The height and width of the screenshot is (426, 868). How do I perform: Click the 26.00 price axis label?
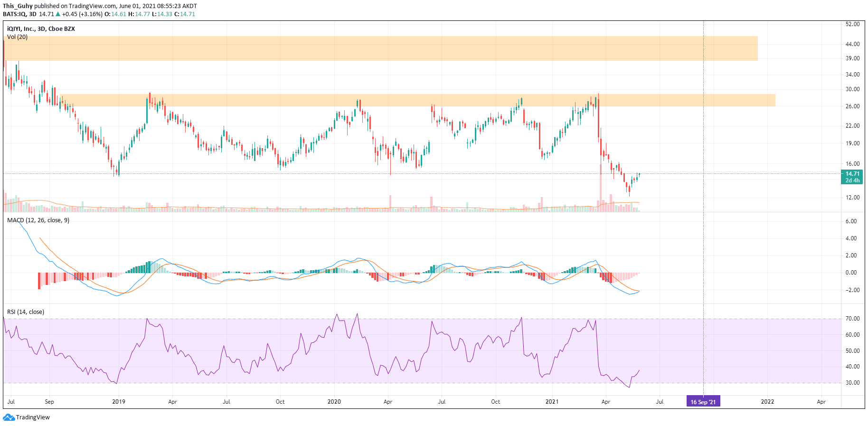pos(852,106)
